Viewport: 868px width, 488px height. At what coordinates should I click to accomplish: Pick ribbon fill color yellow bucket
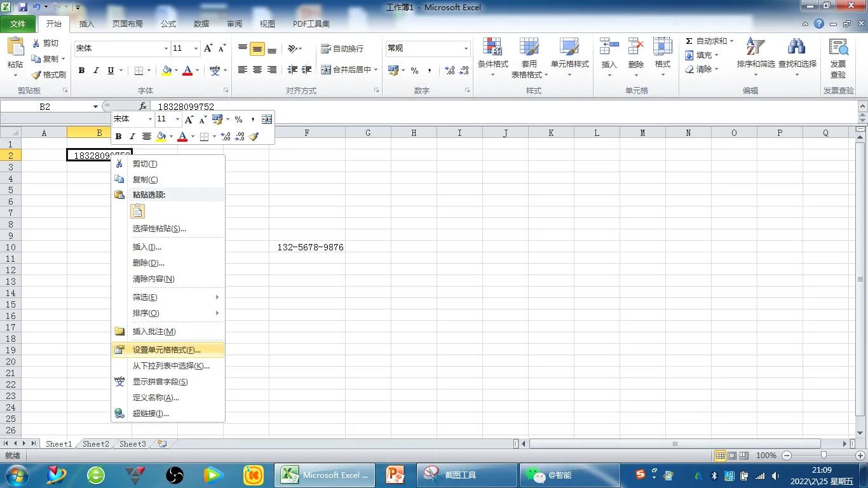coord(166,71)
